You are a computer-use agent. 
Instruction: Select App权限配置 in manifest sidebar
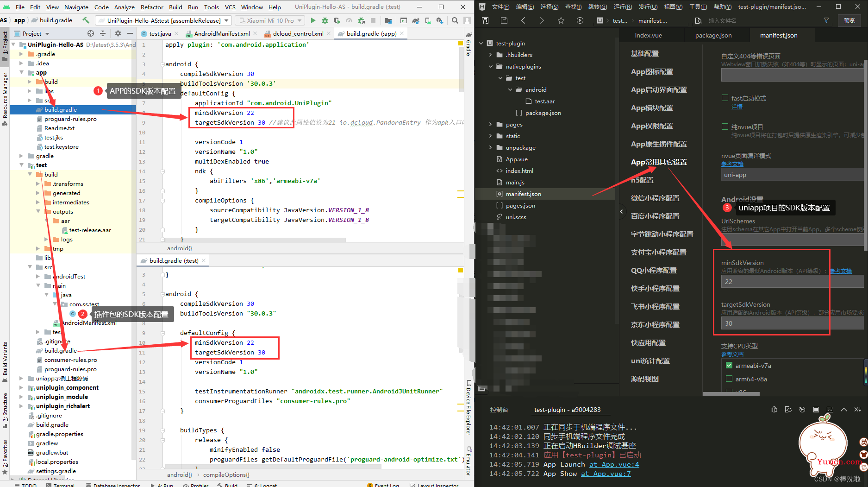pyautogui.click(x=652, y=126)
